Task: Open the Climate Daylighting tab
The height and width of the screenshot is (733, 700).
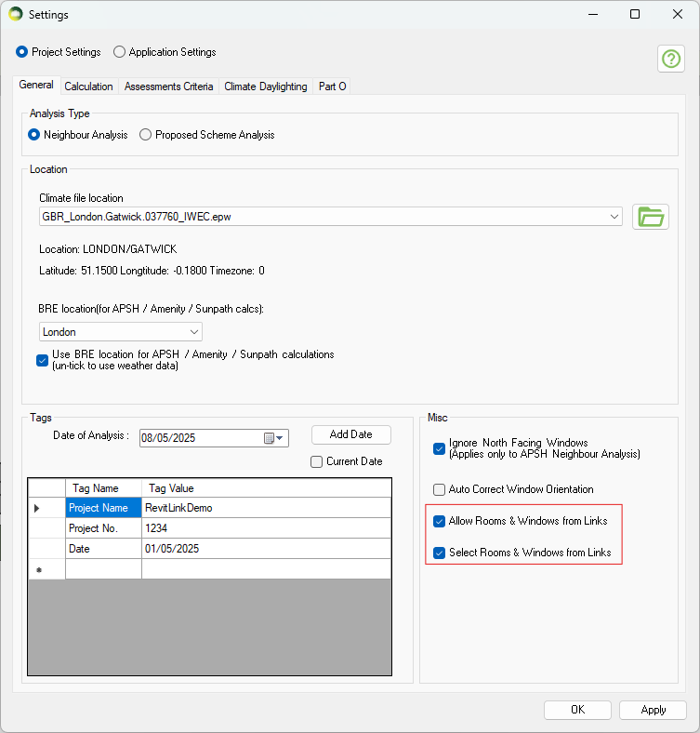Action: click(x=265, y=87)
